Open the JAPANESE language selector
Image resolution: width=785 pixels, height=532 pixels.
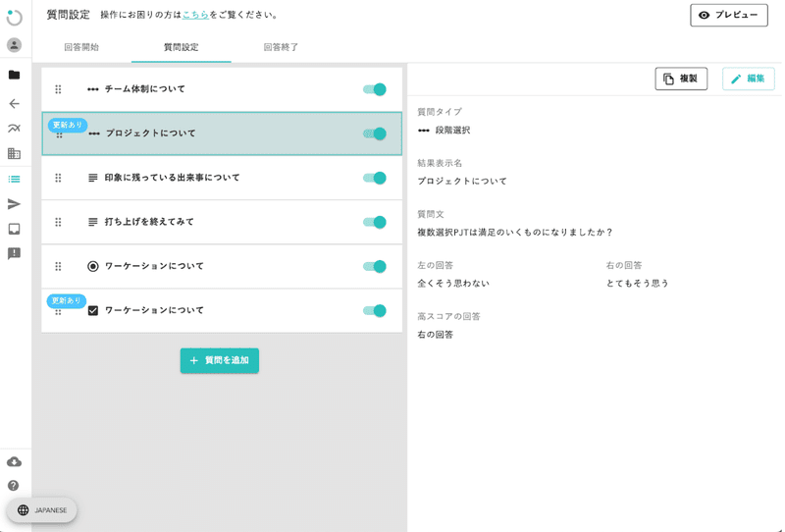[x=42, y=510]
